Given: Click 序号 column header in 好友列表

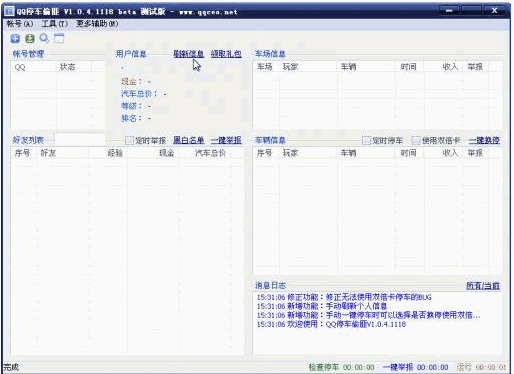Looking at the screenshot, I should (x=25, y=153).
